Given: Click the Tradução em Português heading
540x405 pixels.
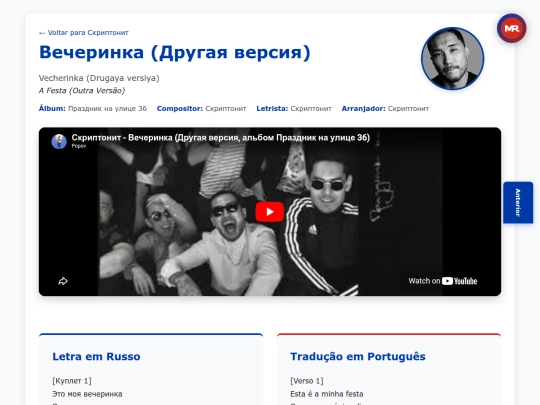Looking at the screenshot, I should click(x=358, y=356).
